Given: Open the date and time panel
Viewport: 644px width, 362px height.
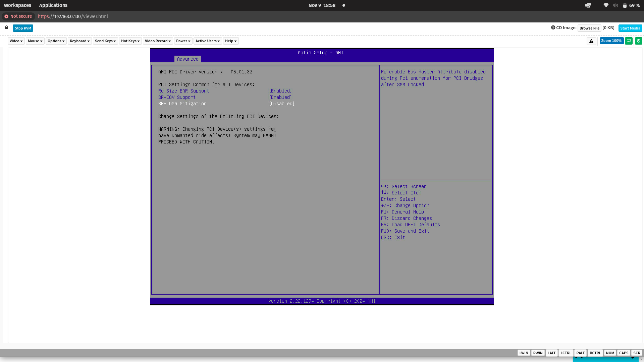Looking at the screenshot, I should [322, 5].
